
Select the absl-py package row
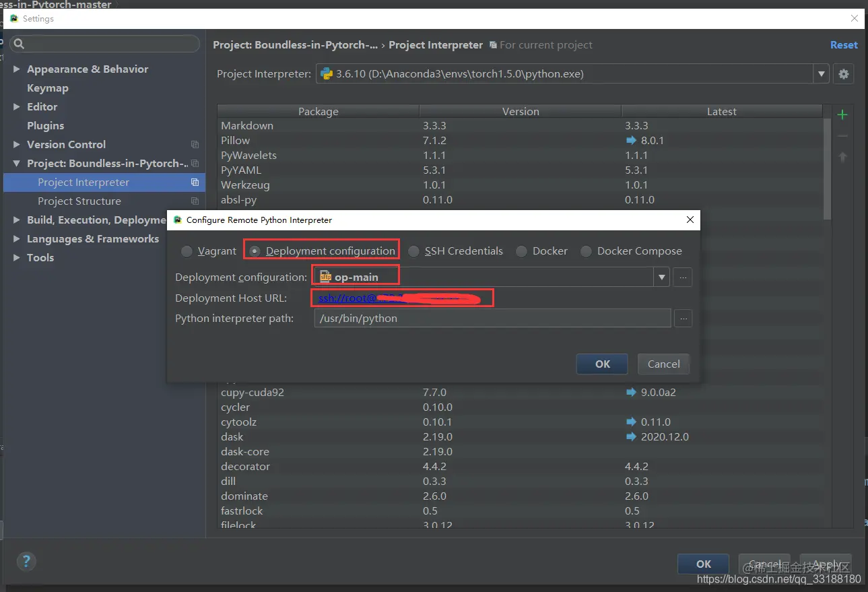coord(520,199)
